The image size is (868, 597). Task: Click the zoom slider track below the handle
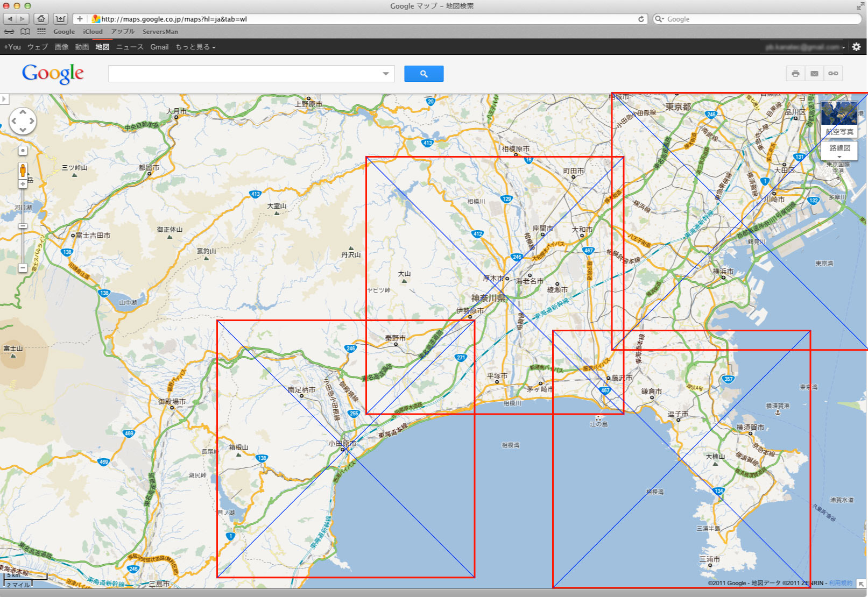[x=23, y=246]
